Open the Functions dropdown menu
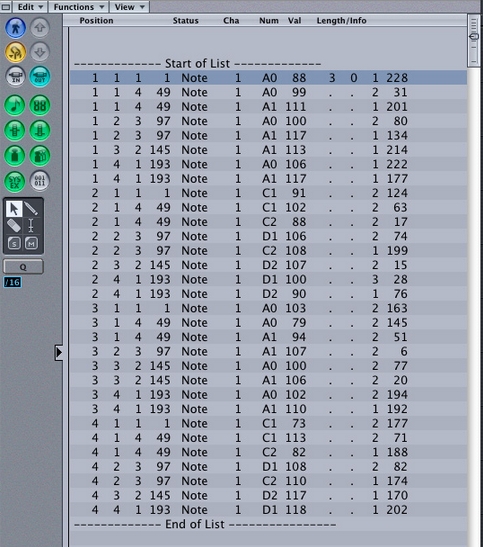Image resolution: width=483 pixels, height=547 pixels. pyautogui.click(x=78, y=7)
